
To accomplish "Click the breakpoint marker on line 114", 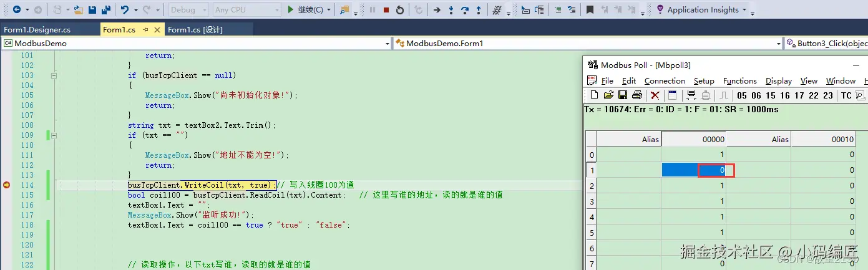I will [7, 185].
